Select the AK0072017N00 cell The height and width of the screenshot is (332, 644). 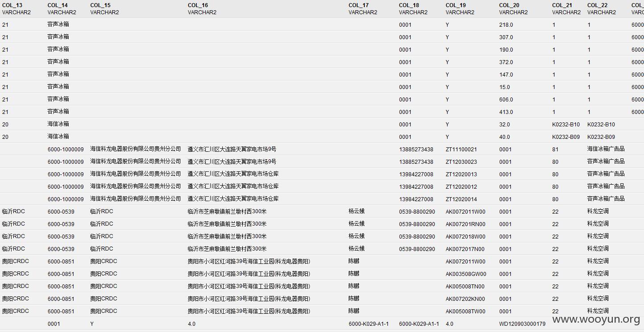465,249
